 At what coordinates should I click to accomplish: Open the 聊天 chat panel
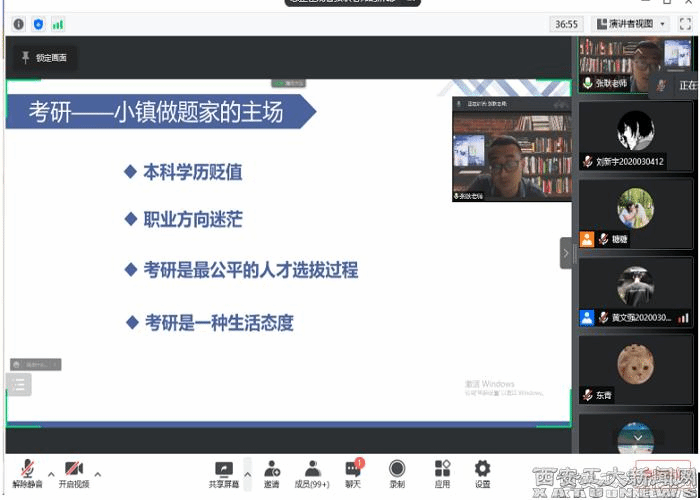tap(353, 472)
